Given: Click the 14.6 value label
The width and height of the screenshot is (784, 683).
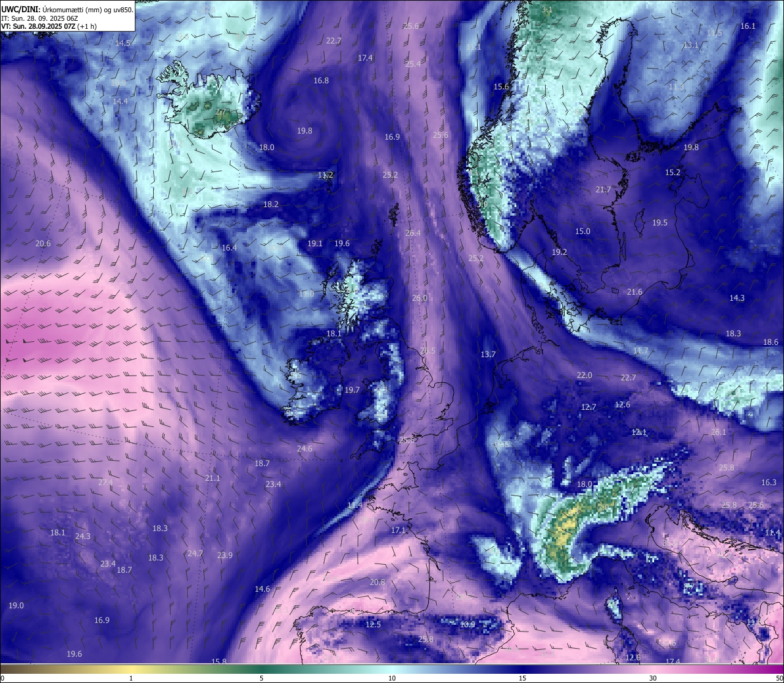Looking at the screenshot, I should click(262, 589).
